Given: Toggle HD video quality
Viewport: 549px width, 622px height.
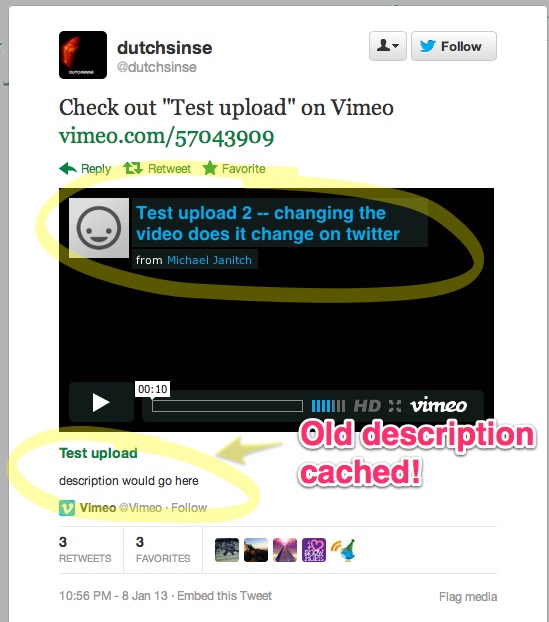Looking at the screenshot, I should [x=367, y=406].
